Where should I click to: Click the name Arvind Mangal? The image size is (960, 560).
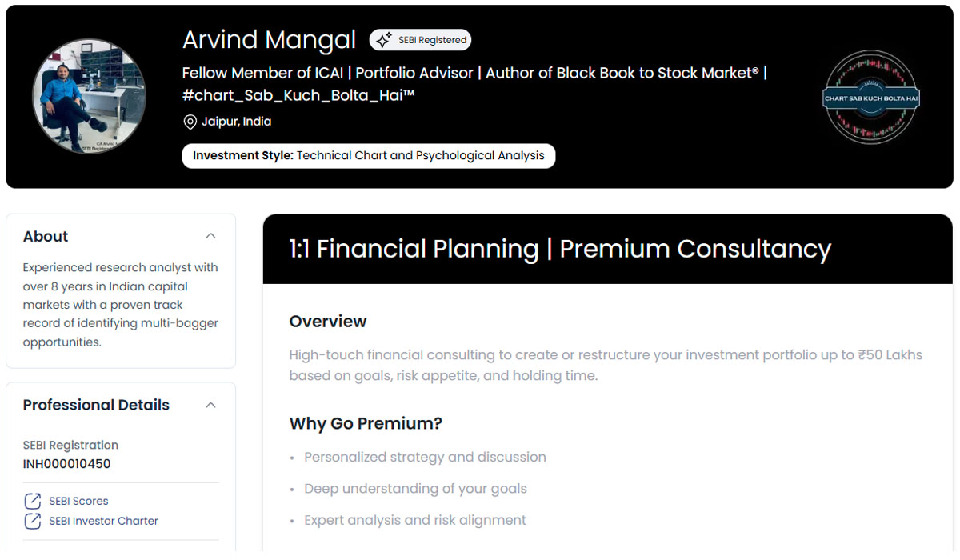[269, 39]
